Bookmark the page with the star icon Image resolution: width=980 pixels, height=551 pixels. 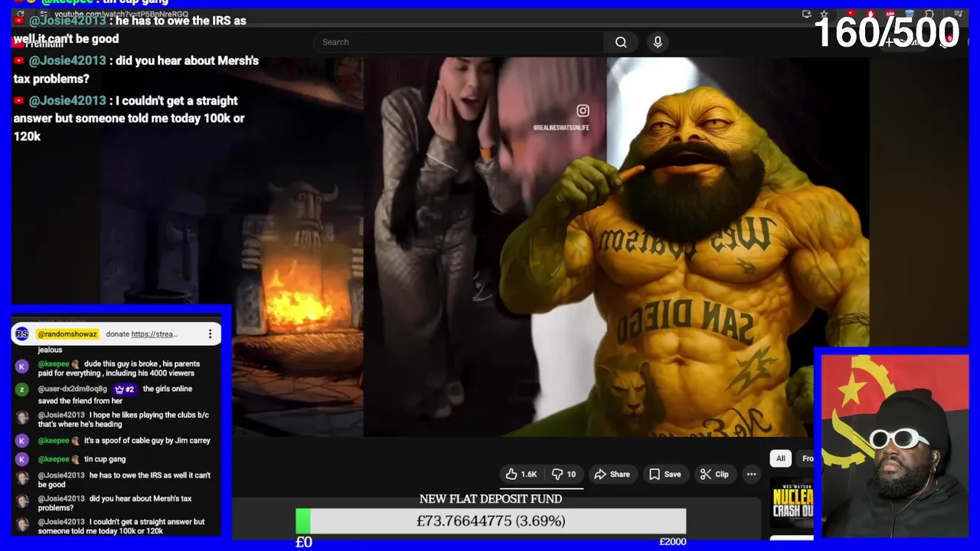(x=824, y=14)
